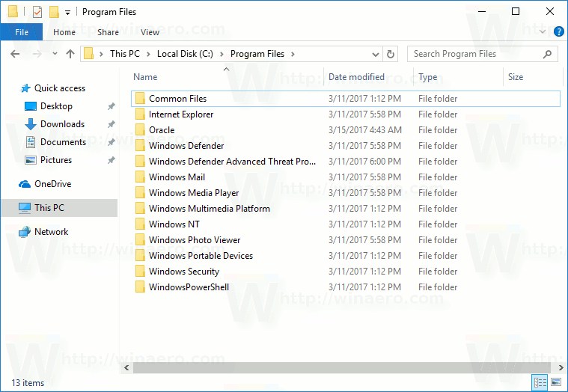The height and width of the screenshot is (392, 568).
Task: Select the WindowsPowerShell folder
Action: coord(346,287)
